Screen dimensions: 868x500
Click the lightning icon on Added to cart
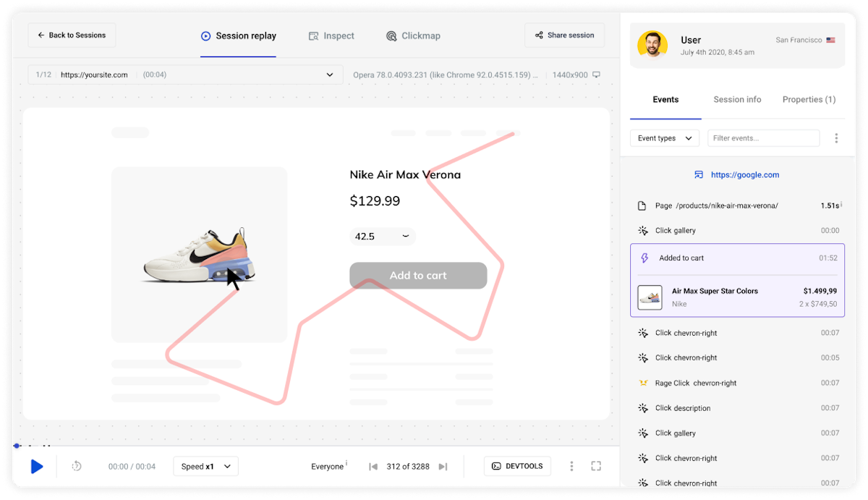pos(645,258)
